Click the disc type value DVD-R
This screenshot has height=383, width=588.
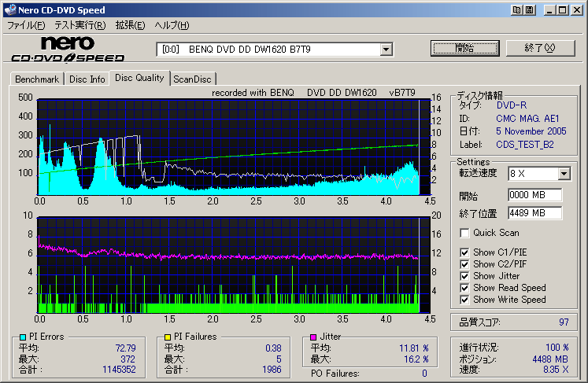[x=512, y=105]
